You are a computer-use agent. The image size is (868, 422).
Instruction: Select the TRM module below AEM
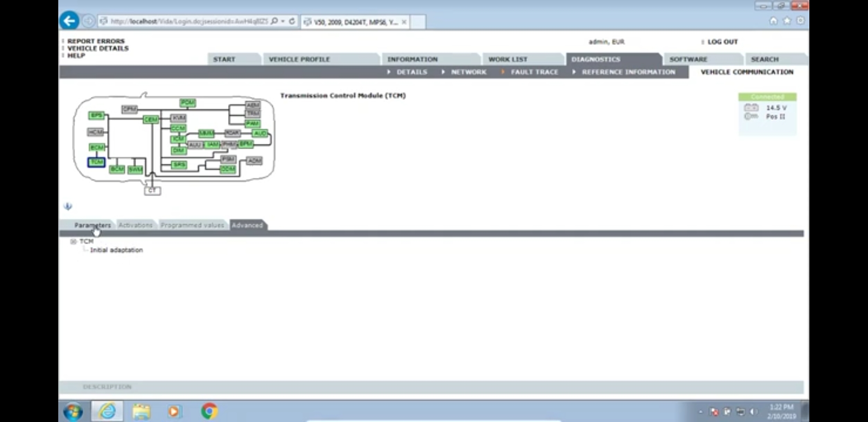tap(253, 113)
